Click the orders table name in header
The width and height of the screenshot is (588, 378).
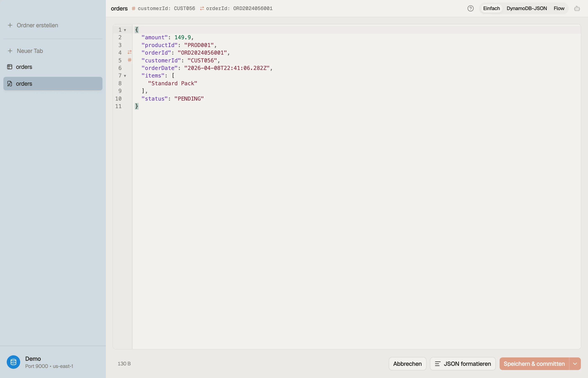click(119, 9)
